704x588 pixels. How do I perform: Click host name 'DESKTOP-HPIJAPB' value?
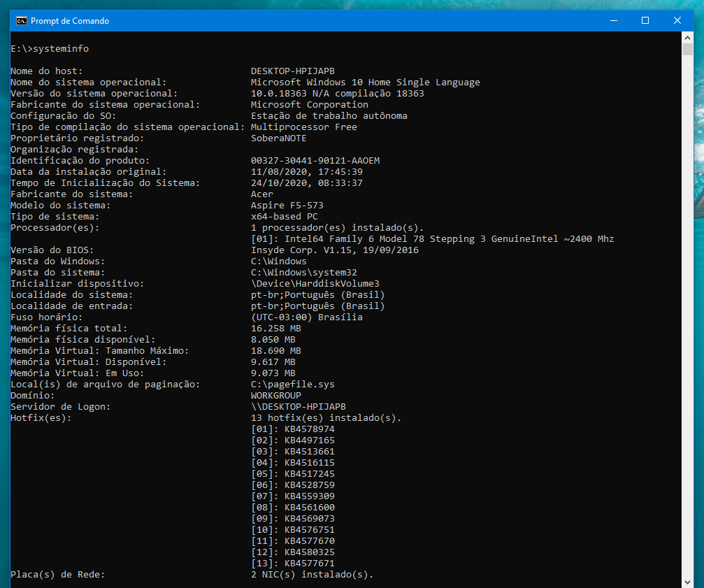click(293, 71)
